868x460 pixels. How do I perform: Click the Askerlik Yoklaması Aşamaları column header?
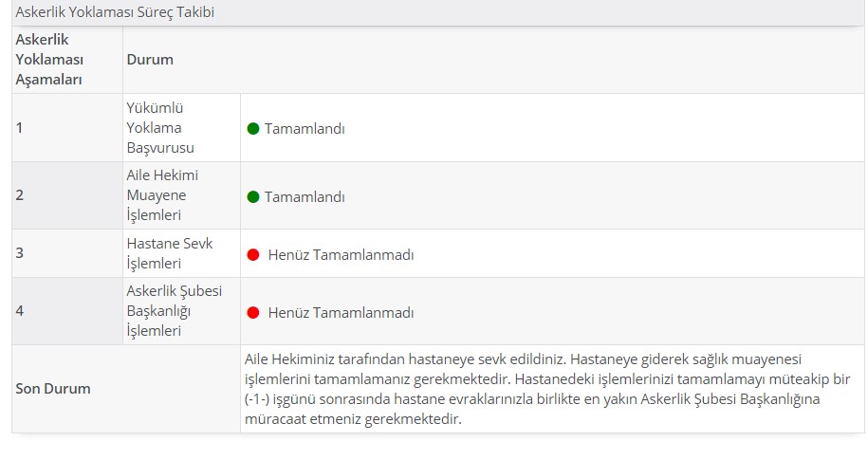[x=50, y=60]
